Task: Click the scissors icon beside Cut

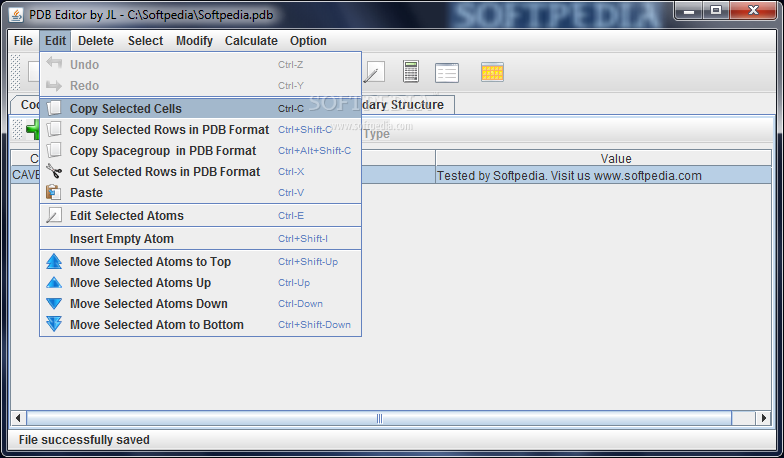Action: pyautogui.click(x=54, y=171)
